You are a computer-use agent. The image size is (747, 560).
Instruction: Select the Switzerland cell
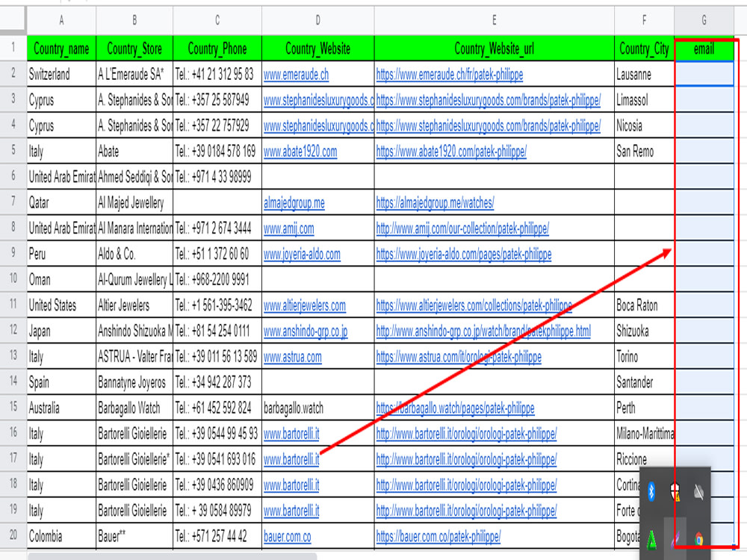point(61,74)
